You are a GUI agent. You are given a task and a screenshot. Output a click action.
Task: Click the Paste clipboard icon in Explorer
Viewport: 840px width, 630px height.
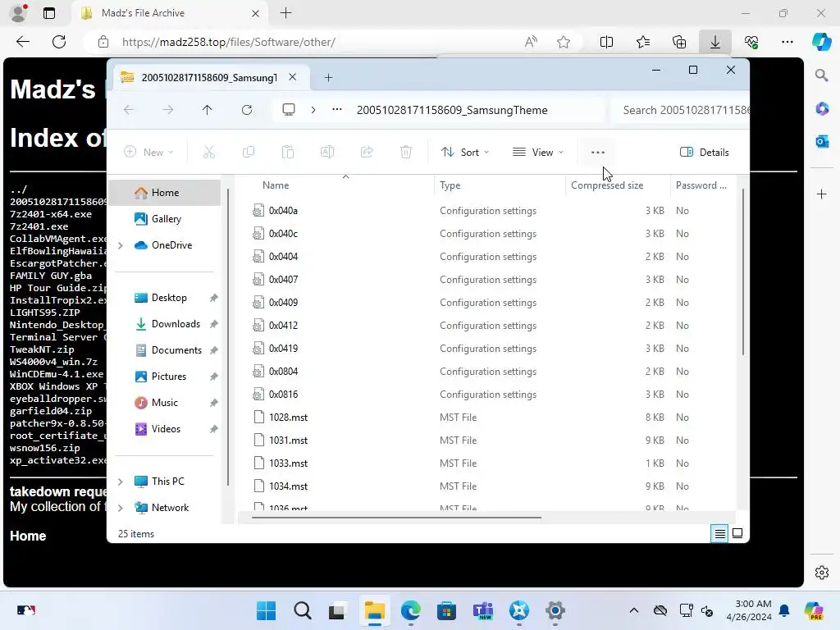(x=288, y=152)
